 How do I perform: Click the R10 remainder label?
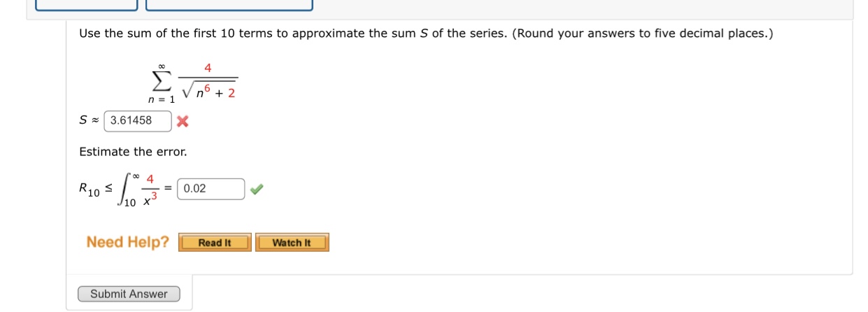[90, 189]
